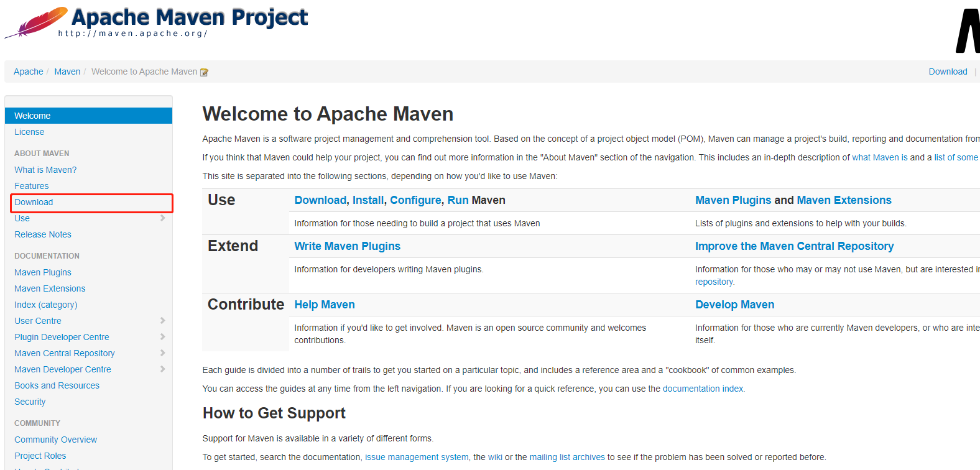The image size is (980, 470).
Task: Click the Apache feather logo
Action: pos(37,22)
